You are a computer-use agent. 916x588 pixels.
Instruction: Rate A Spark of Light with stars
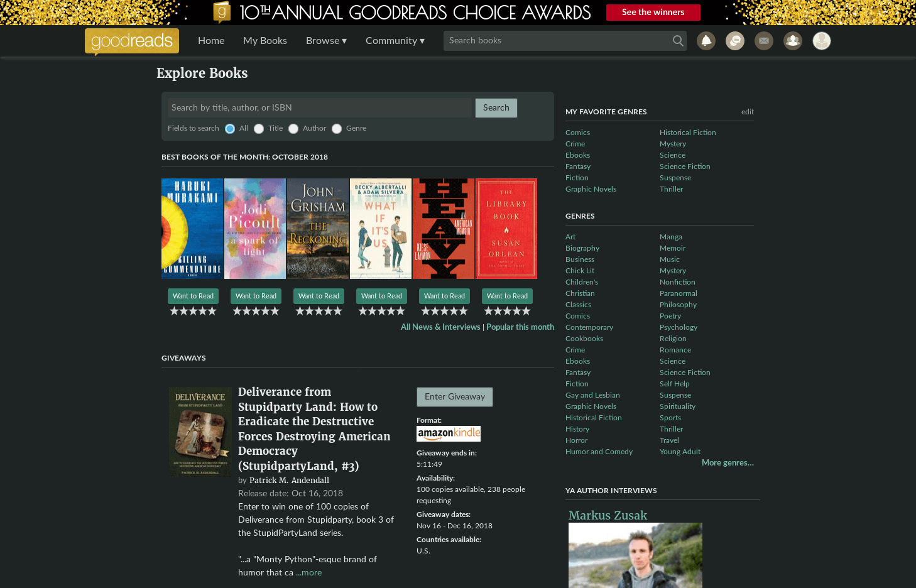(x=256, y=311)
